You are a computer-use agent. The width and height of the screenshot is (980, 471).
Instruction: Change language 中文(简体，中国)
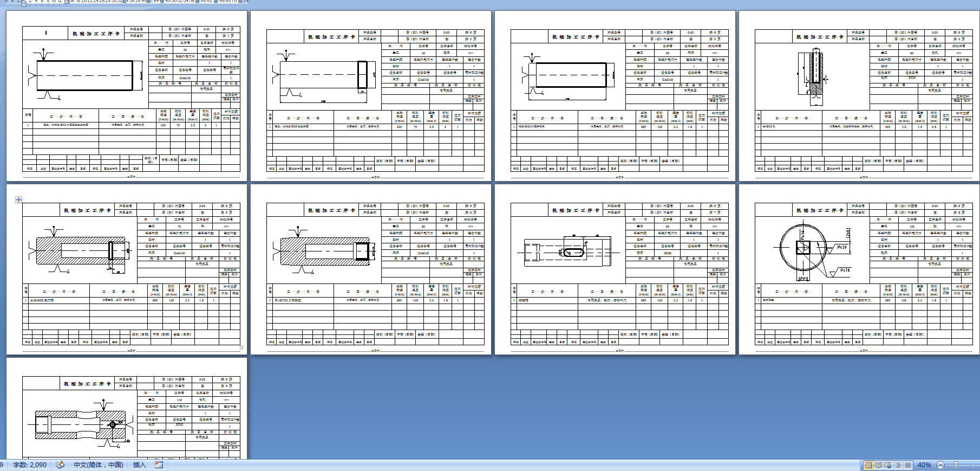point(99,465)
